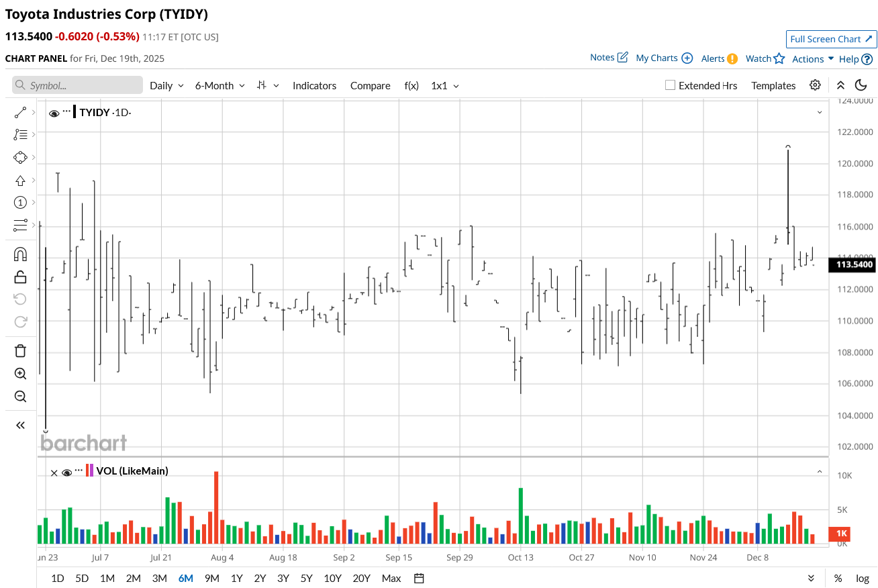Collapse the left drawing tools sidebar
The image size is (878, 588).
(x=20, y=425)
